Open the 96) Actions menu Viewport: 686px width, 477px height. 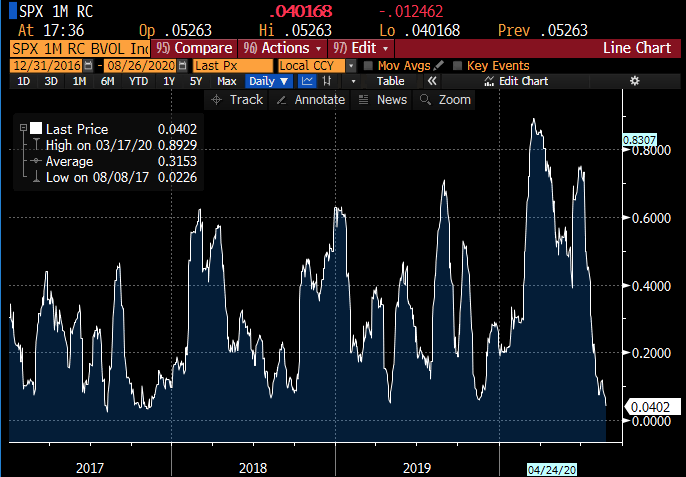[x=283, y=48]
